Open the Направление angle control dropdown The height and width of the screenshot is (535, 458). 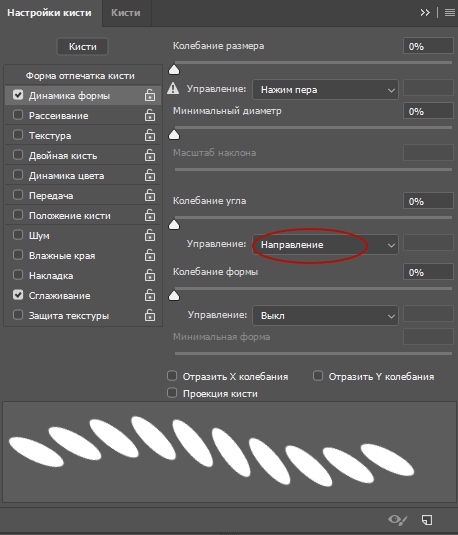[x=325, y=245]
